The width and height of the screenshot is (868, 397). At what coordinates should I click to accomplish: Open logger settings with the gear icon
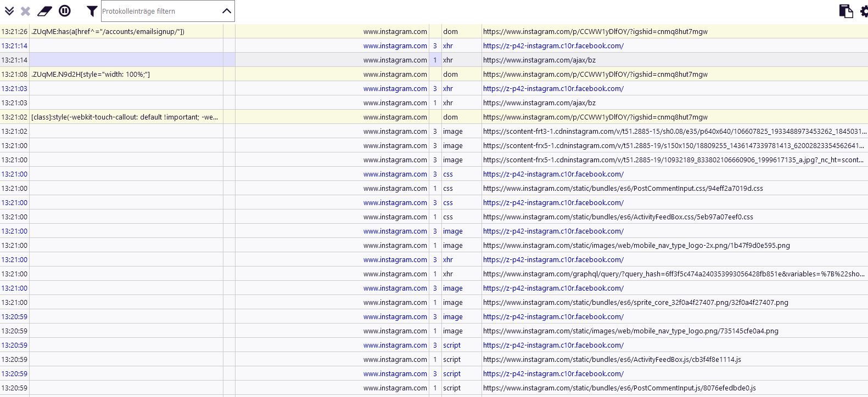click(x=864, y=11)
